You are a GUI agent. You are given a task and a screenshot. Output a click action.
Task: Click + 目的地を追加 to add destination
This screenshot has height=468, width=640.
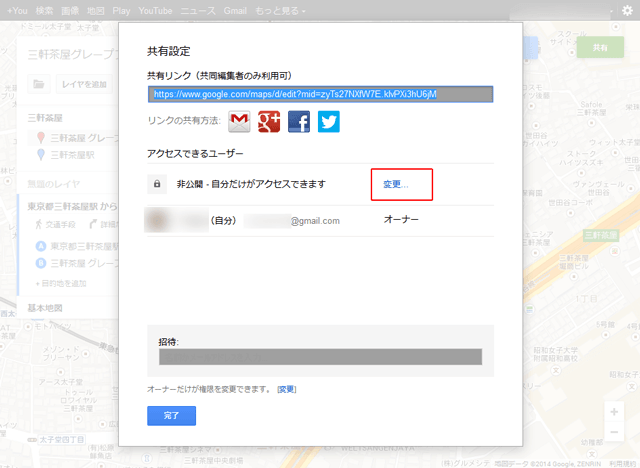tap(61, 284)
